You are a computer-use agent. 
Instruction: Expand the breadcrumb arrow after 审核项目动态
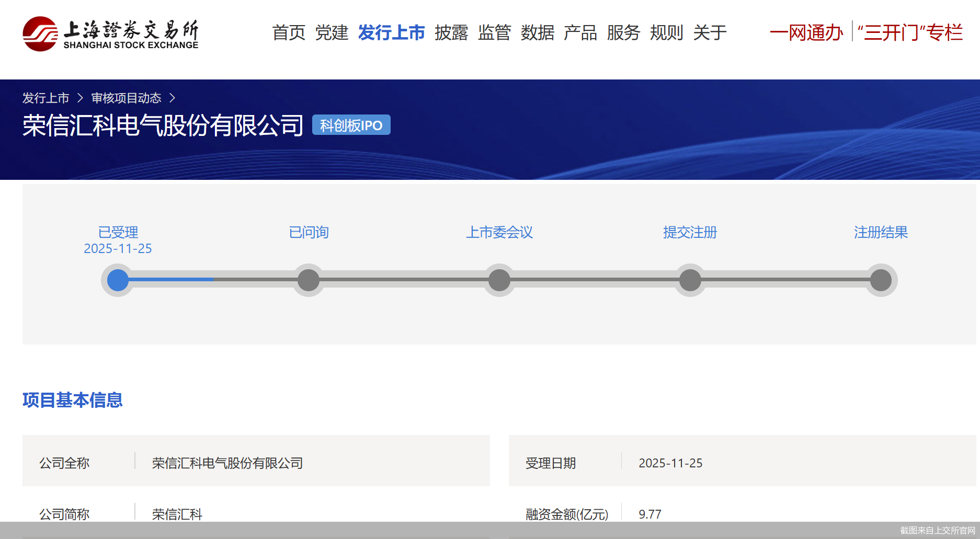174,98
